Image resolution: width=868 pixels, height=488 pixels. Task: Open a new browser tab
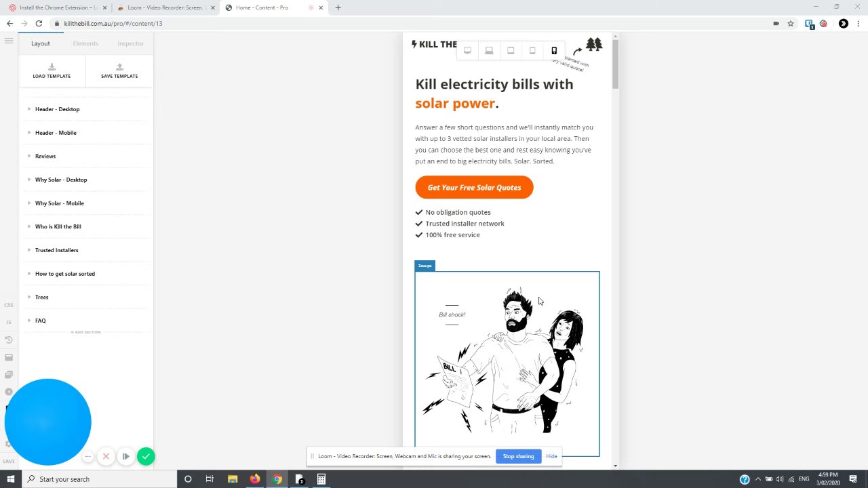pos(338,7)
